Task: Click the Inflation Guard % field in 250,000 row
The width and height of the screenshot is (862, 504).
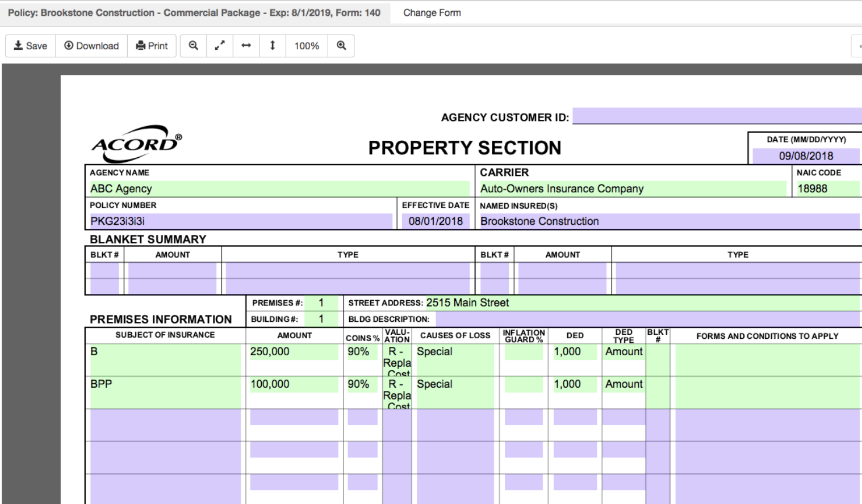Action: 524,352
